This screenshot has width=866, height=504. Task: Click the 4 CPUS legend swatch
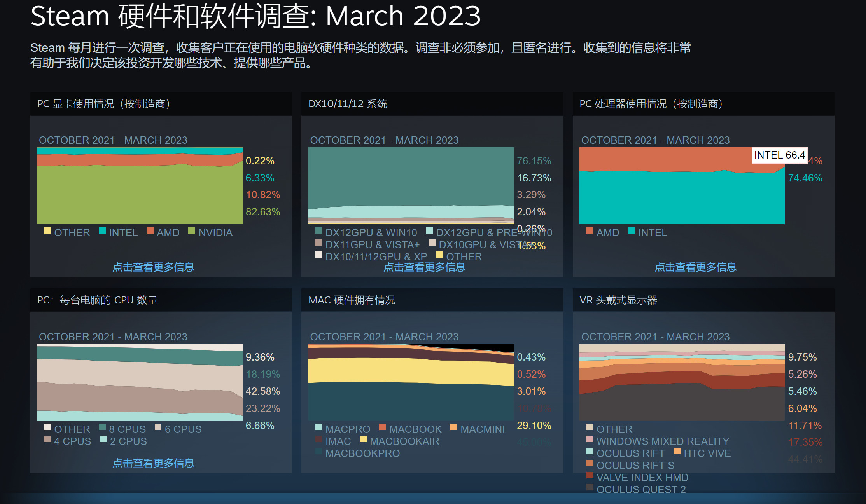pos(47,439)
